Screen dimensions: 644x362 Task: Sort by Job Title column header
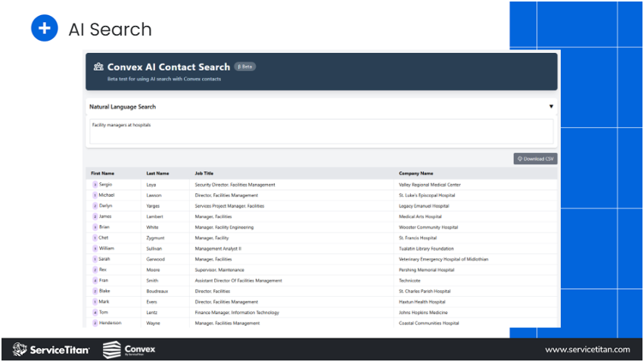(204, 173)
